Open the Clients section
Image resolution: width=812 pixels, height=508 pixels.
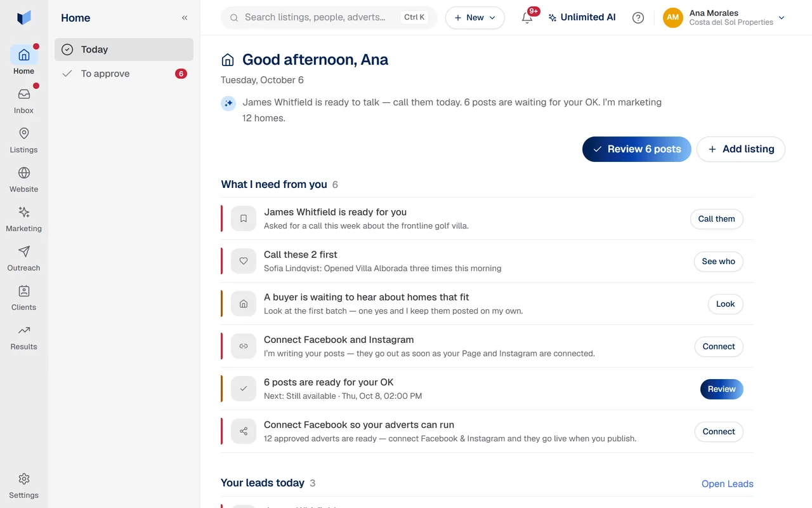pyautogui.click(x=23, y=297)
